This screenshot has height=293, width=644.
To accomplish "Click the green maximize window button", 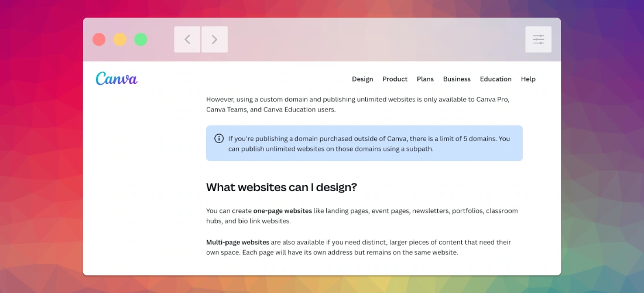I will coord(141,39).
